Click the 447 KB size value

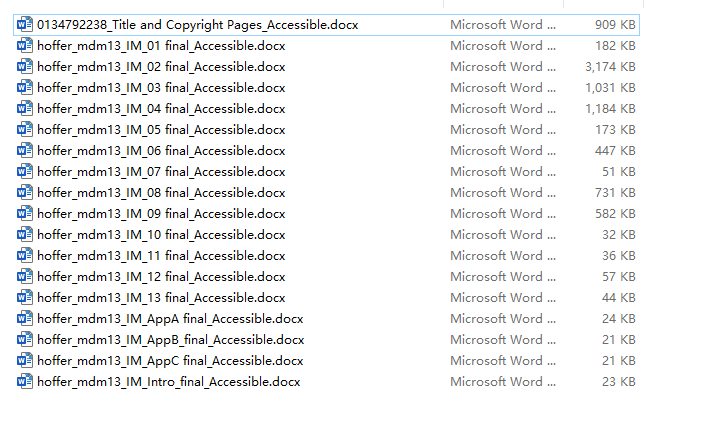[615, 151]
